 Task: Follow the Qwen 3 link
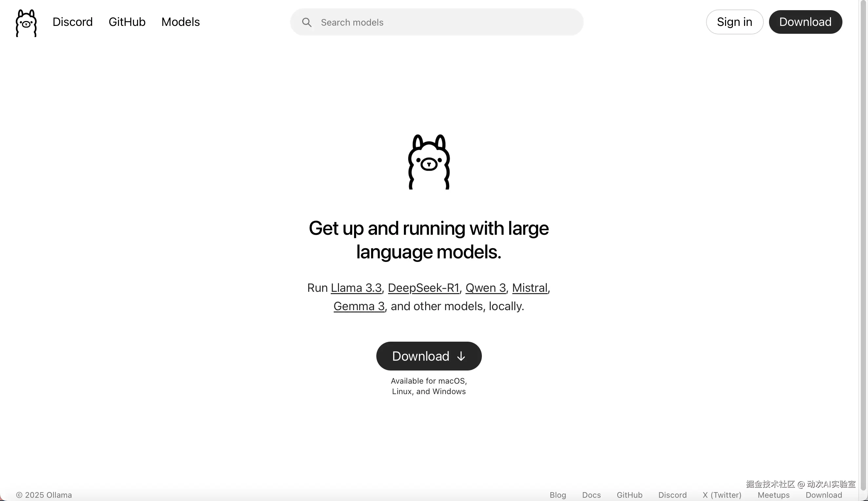(x=485, y=288)
